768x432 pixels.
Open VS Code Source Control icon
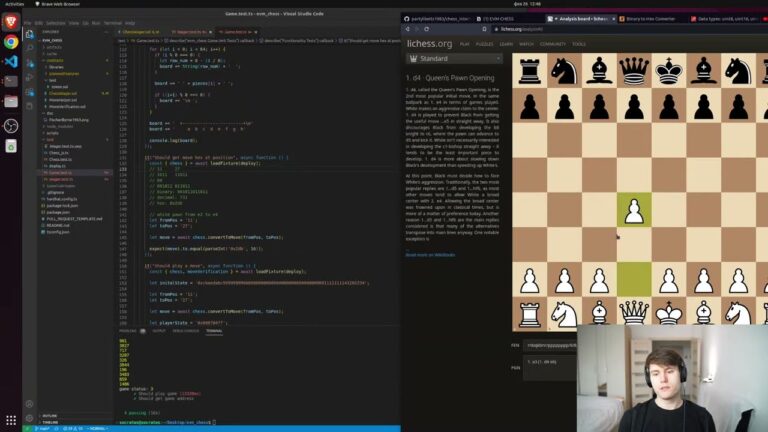(x=30, y=63)
